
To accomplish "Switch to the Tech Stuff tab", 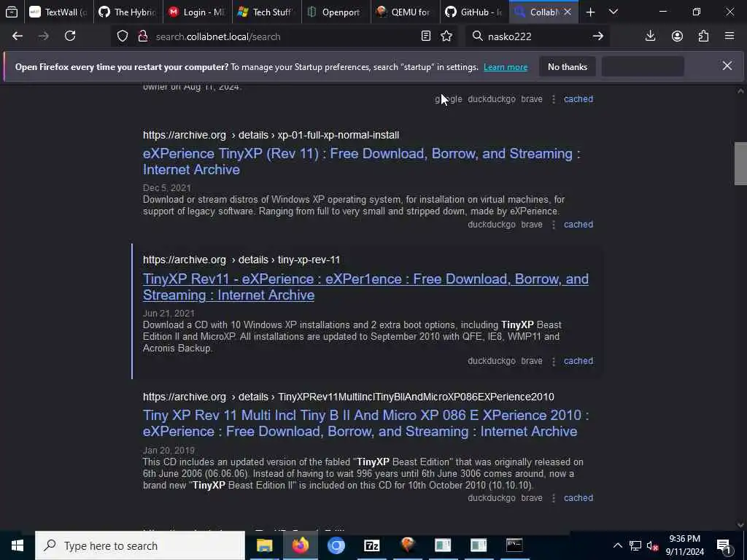I will tap(266, 12).
